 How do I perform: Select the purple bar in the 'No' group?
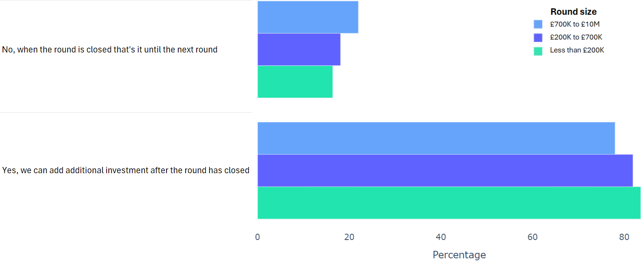click(x=299, y=50)
